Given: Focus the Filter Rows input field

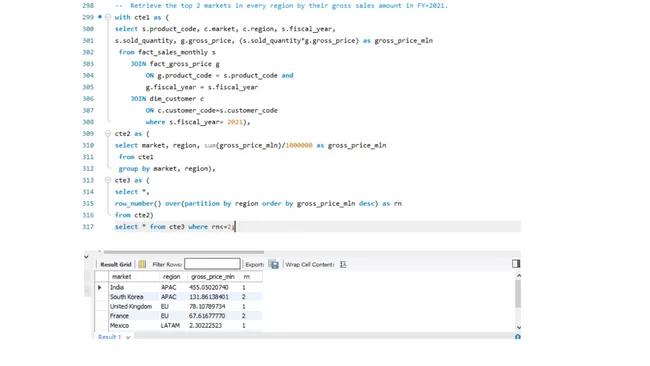Looking at the screenshot, I should click(x=212, y=264).
